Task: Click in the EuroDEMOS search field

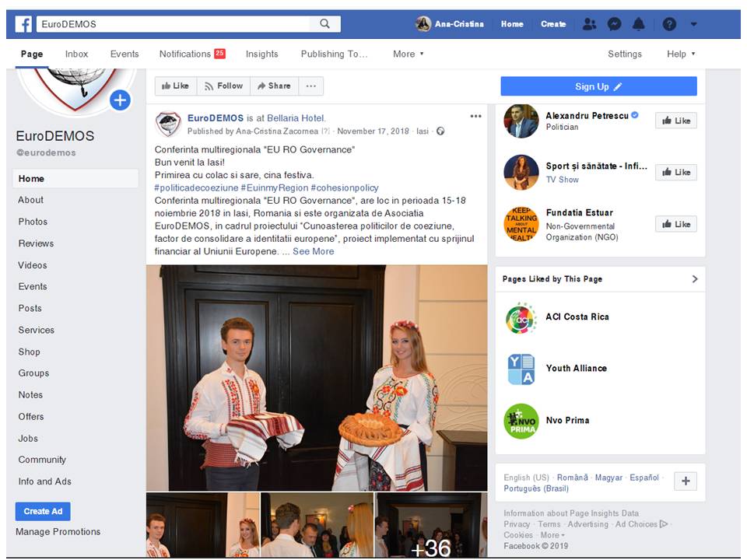Action: coord(174,24)
